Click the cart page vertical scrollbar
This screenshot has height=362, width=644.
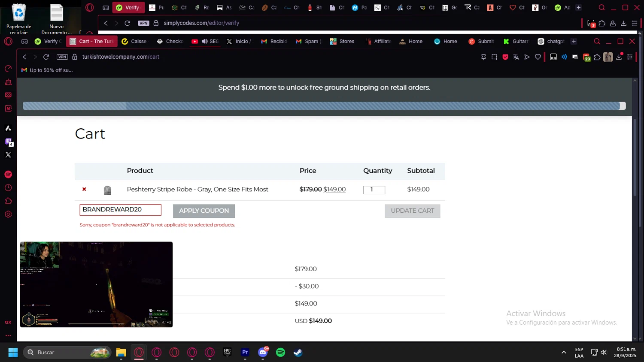635,158
